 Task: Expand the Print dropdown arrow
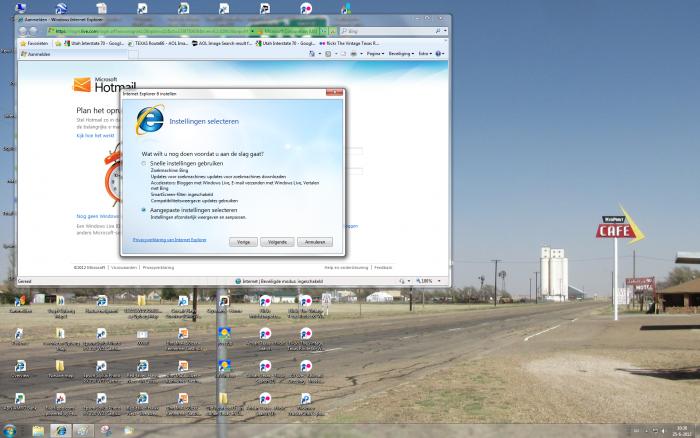coord(361,54)
